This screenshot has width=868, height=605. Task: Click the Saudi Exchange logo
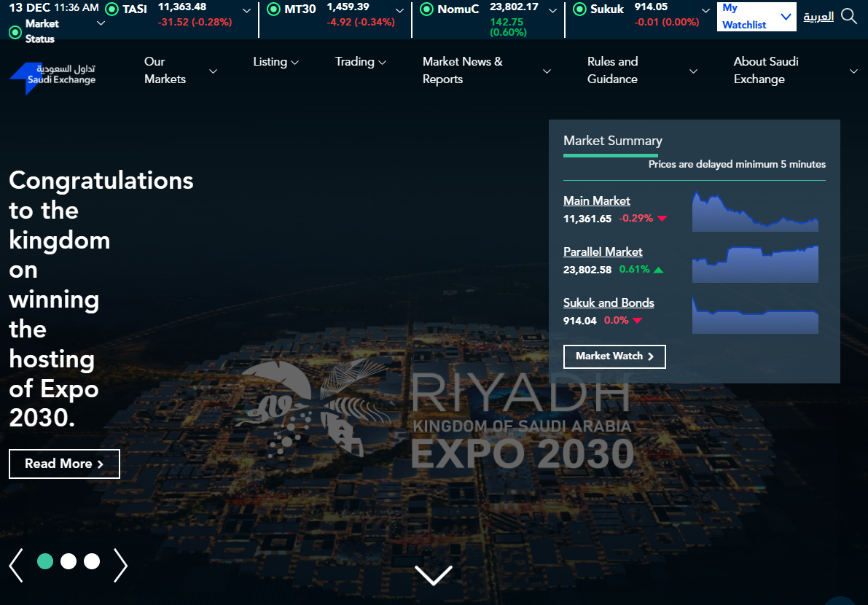52,78
